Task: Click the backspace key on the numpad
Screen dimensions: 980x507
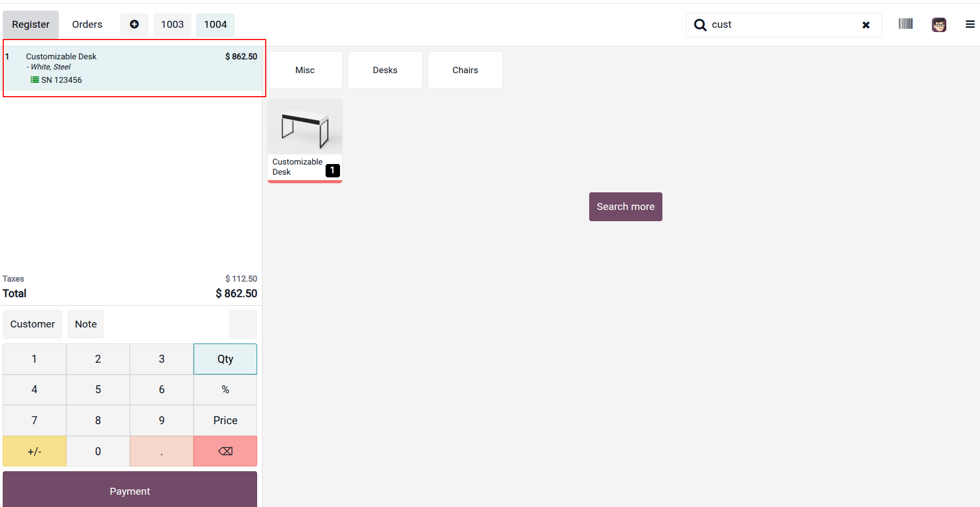Action: [225, 451]
